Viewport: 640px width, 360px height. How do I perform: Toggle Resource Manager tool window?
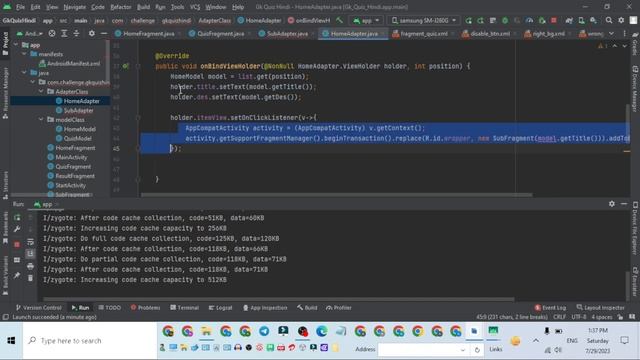pyautogui.click(x=5, y=93)
